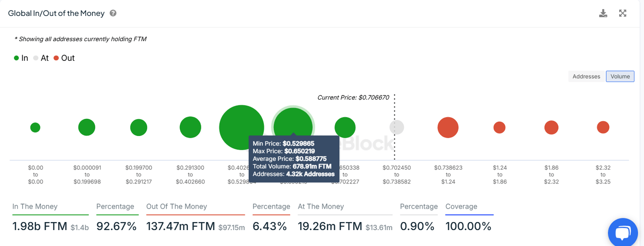The height and width of the screenshot is (246, 644).
Task: Click the download chart icon
Action: 603,13
